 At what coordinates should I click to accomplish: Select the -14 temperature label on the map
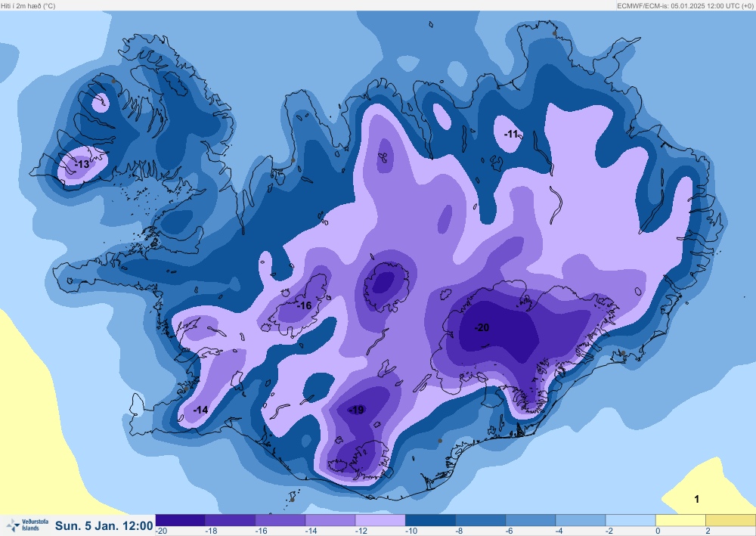(200, 410)
